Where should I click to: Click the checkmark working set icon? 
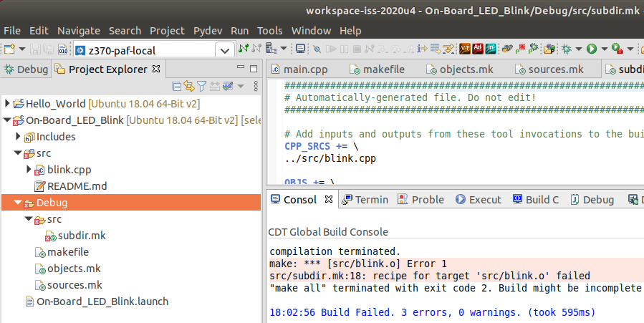(x=228, y=86)
